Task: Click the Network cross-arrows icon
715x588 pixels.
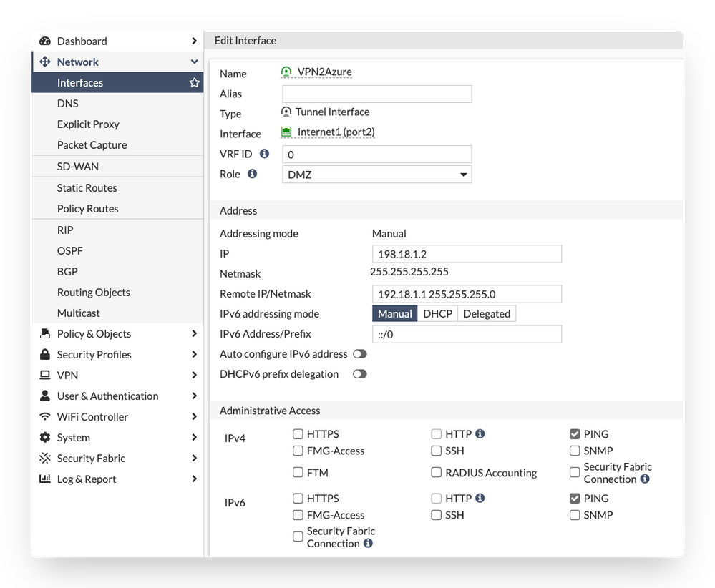Action: coord(44,62)
